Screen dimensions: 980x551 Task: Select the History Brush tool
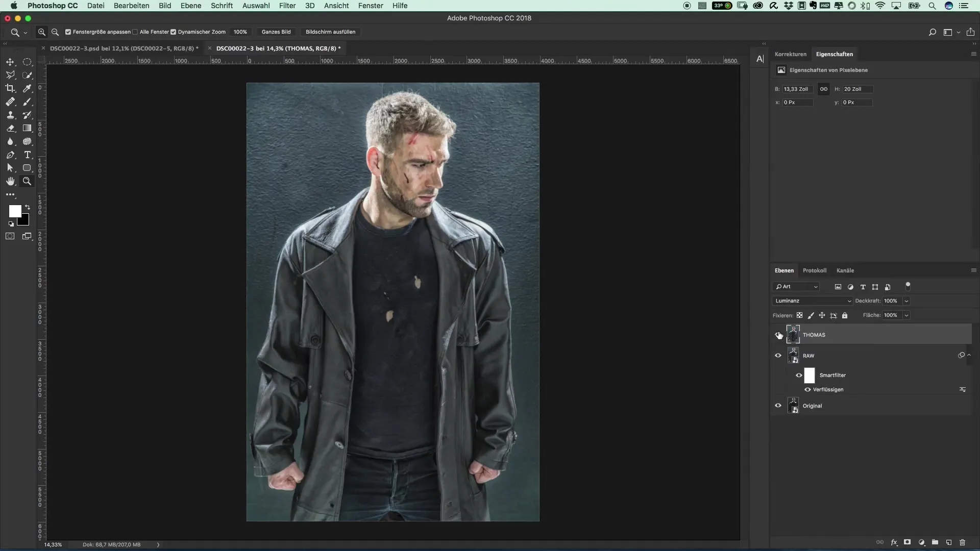27,115
